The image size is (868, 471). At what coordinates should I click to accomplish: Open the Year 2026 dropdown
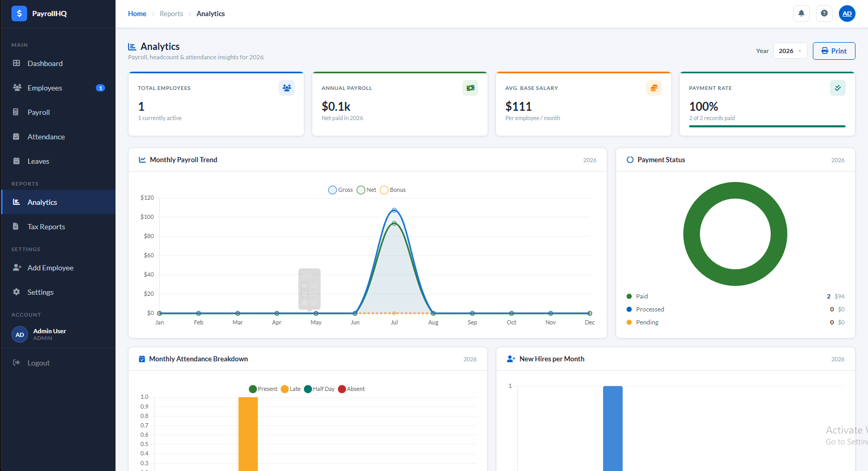point(790,51)
